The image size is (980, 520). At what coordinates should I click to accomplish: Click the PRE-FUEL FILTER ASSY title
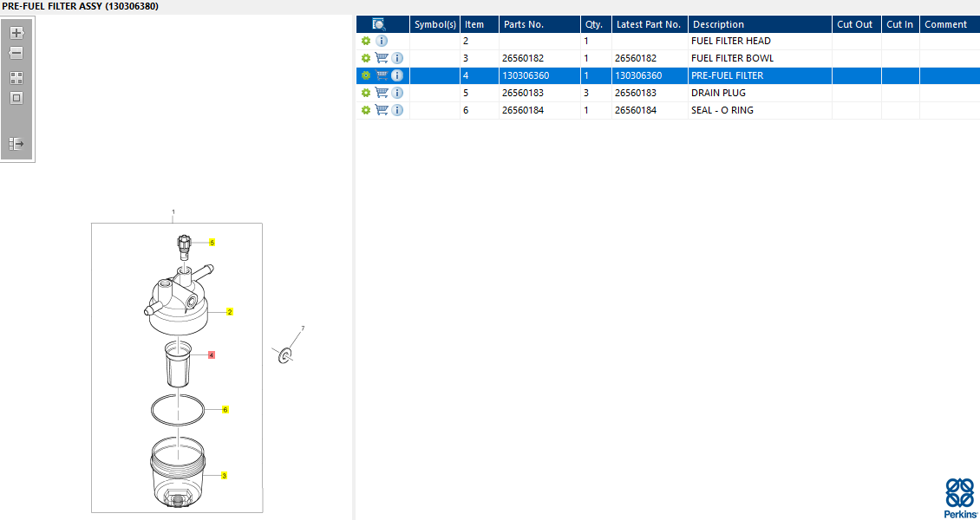click(80, 6)
